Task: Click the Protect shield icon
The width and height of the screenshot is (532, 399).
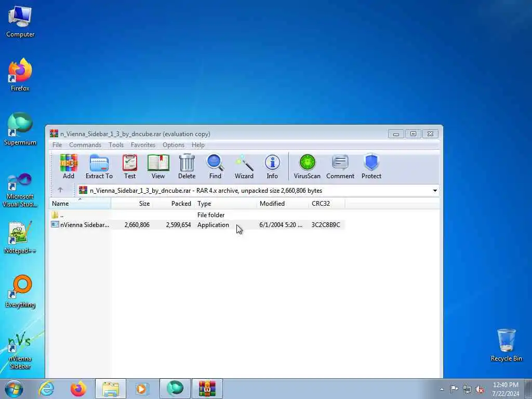Action: (x=371, y=166)
